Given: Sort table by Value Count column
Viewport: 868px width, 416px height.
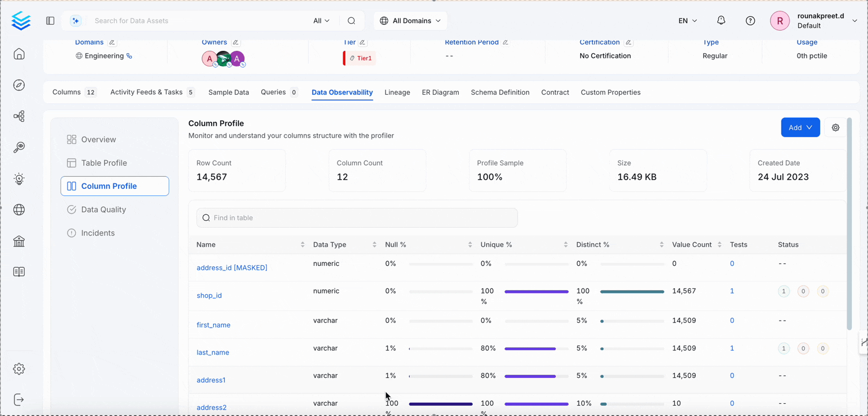Looking at the screenshot, I should click(719, 245).
